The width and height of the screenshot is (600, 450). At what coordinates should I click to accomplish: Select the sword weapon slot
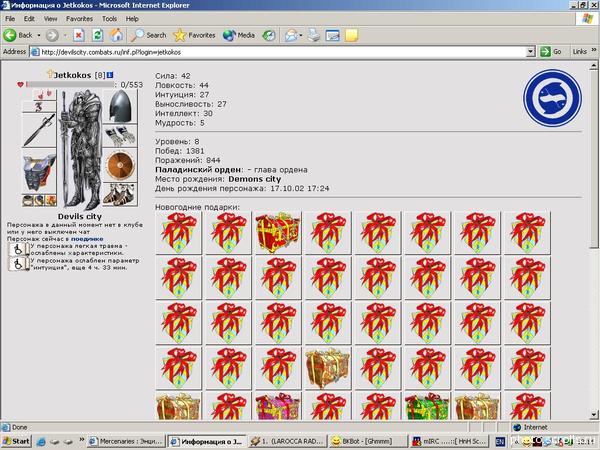coord(39,130)
